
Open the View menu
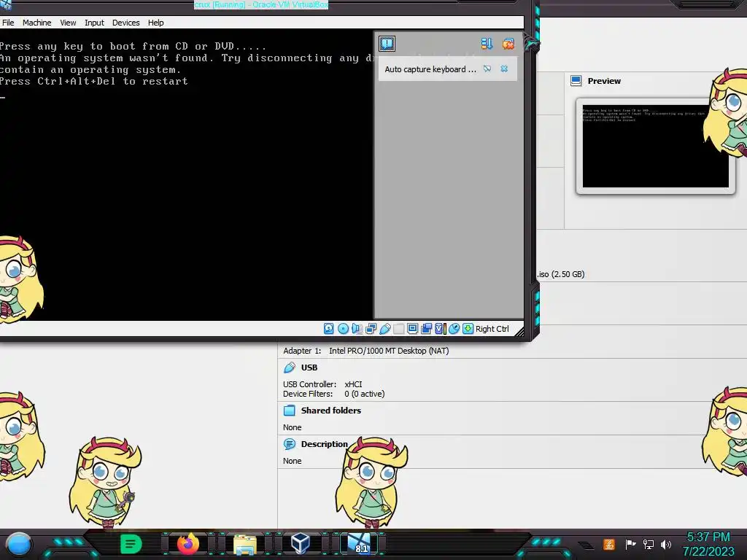(68, 23)
